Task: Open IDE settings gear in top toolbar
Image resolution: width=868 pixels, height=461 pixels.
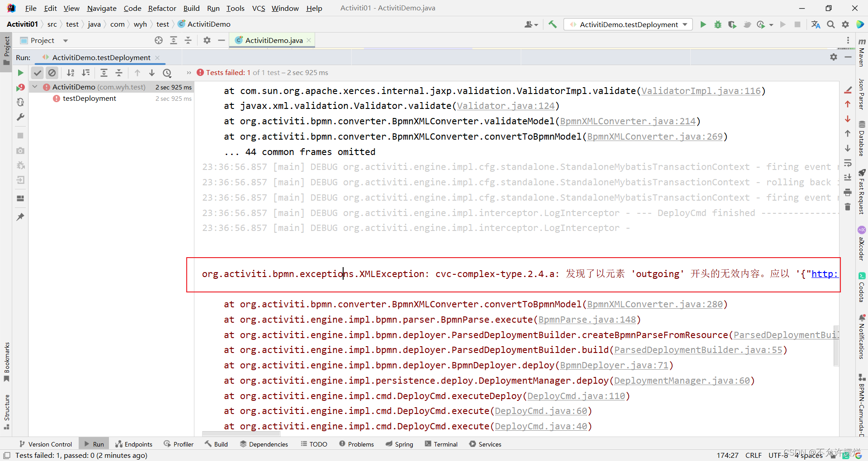Action: (x=845, y=24)
